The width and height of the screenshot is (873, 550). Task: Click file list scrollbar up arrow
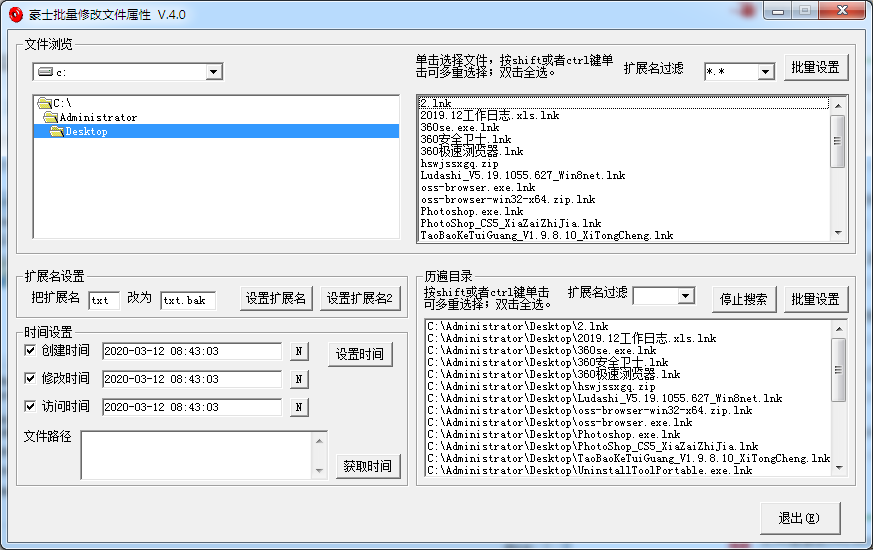tap(838, 106)
